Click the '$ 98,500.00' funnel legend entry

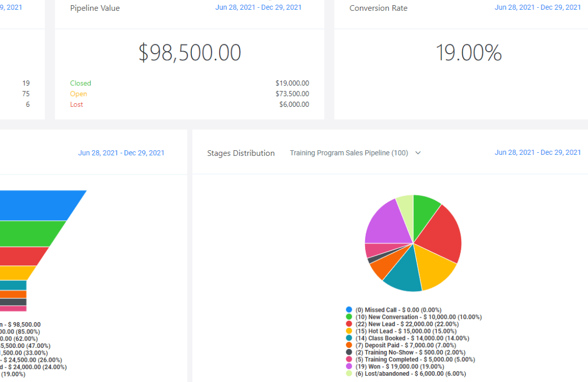click(x=20, y=325)
